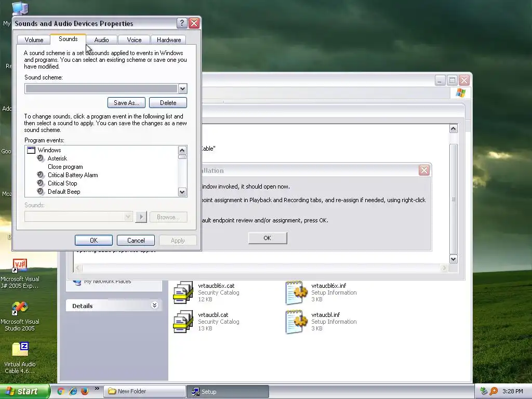Click the network tray icon
Viewport: 532px width, 399px height.
pos(484,391)
